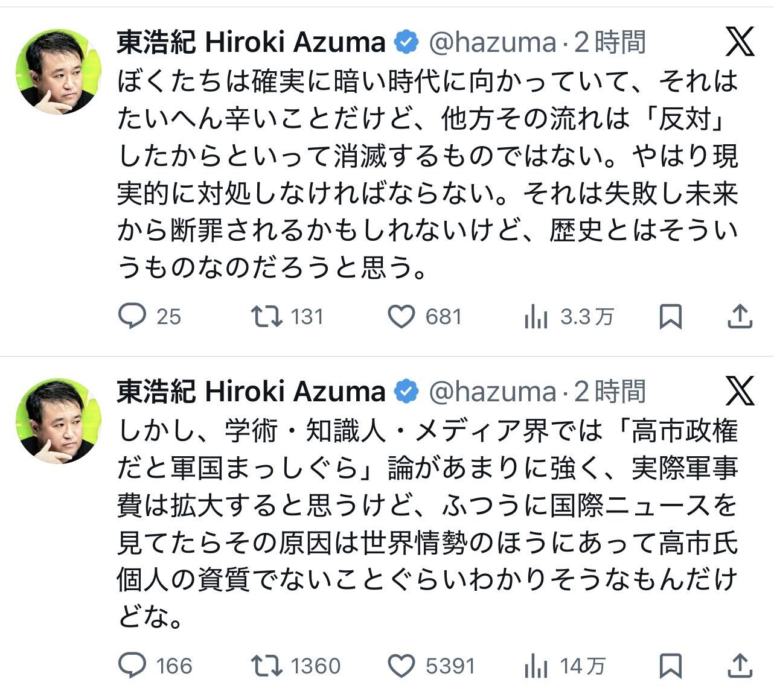This screenshot has height=700, width=774.
Task: Share the first tweet via share icon
Action: (739, 316)
